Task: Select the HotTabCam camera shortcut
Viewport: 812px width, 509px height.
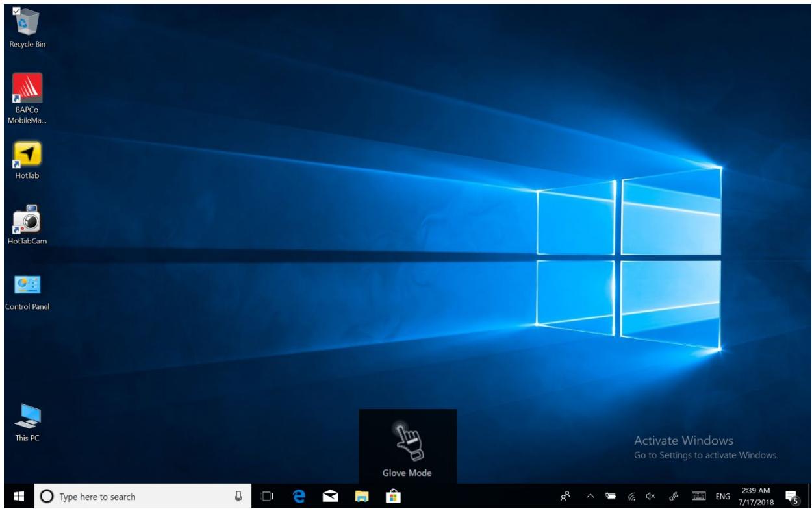Action: pyautogui.click(x=27, y=225)
